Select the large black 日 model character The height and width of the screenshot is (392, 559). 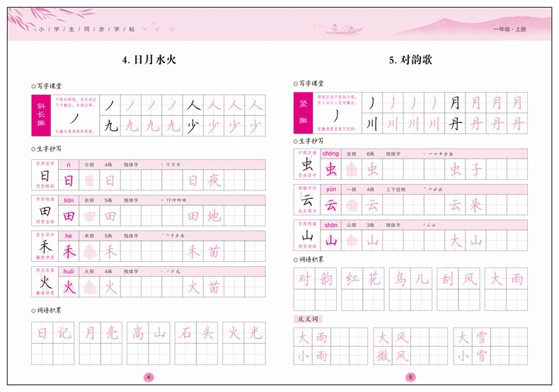45,177
